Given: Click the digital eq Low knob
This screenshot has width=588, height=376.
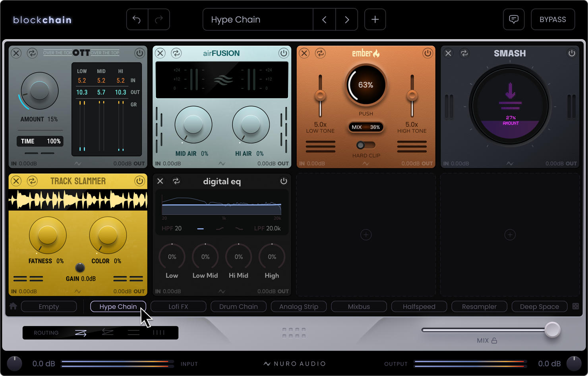Looking at the screenshot, I should [x=172, y=257].
